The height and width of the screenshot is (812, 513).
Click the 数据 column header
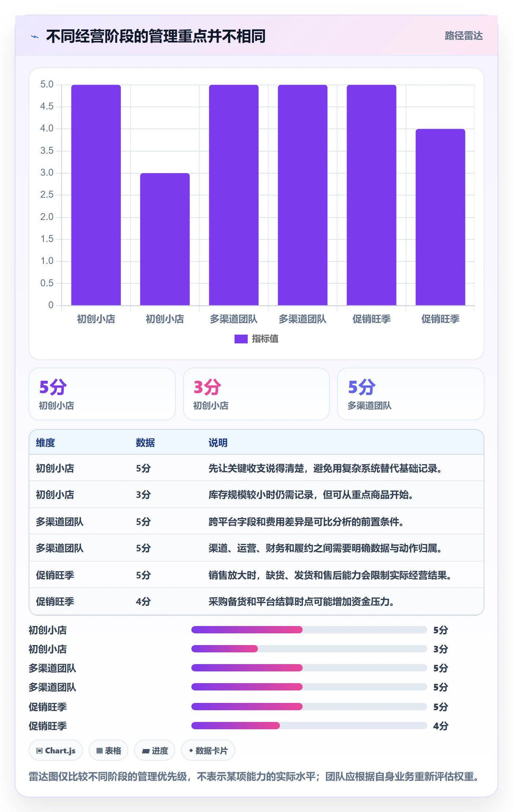[145, 443]
